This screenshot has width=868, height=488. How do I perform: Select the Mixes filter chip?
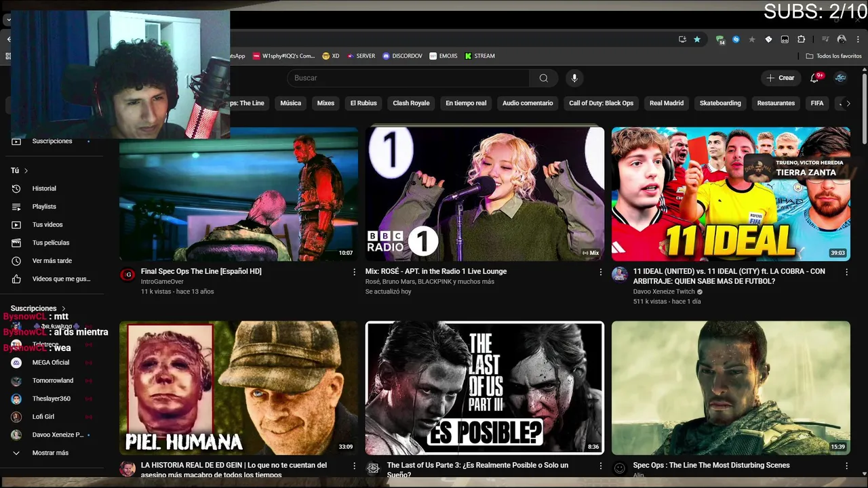(x=325, y=103)
